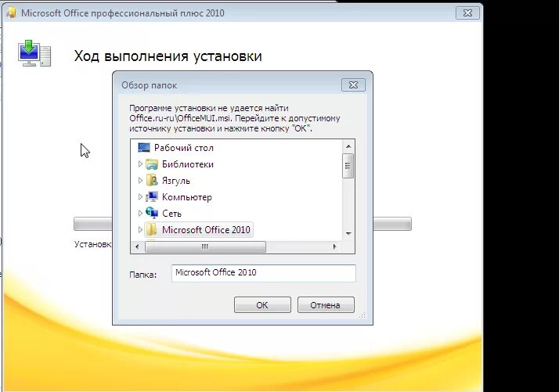This screenshot has height=392, width=559.
Task: Click the OK button in the folder browser
Action: pyautogui.click(x=262, y=304)
